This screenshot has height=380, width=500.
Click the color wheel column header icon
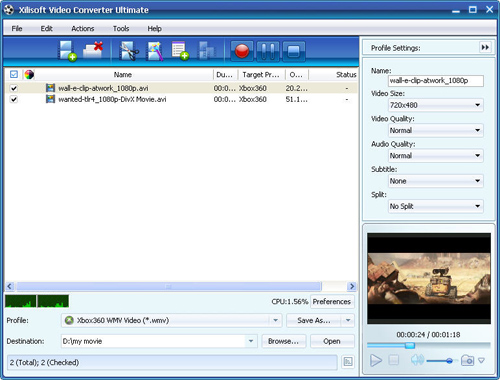pyautogui.click(x=29, y=74)
